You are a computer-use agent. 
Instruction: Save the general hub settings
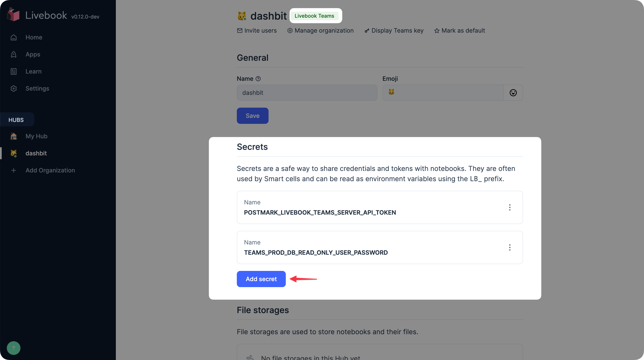coord(253,116)
